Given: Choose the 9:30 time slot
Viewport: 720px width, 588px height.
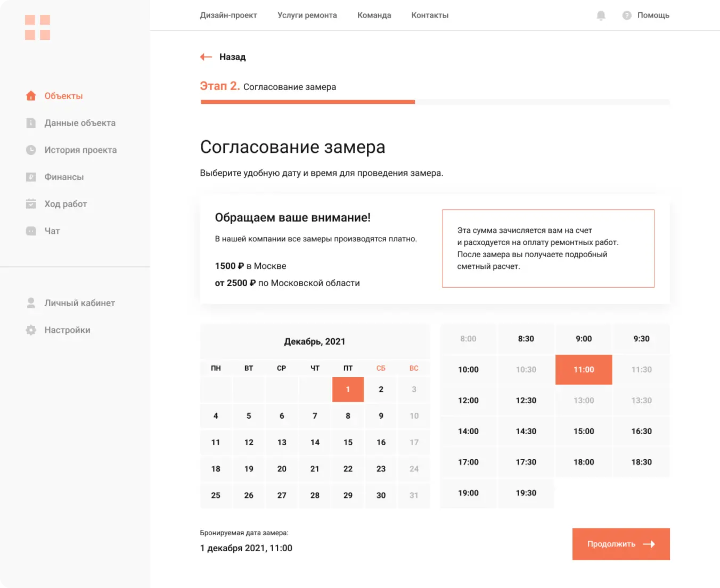Looking at the screenshot, I should click(x=641, y=339).
